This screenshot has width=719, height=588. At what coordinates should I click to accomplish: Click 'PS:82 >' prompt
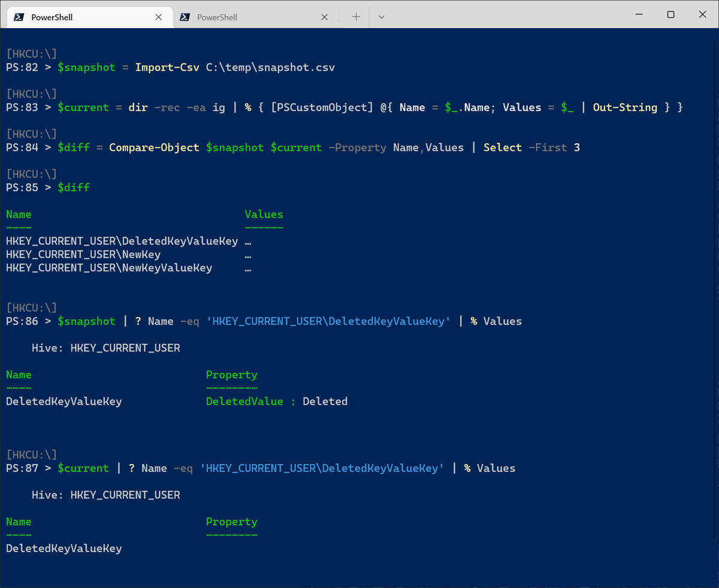click(x=28, y=68)
